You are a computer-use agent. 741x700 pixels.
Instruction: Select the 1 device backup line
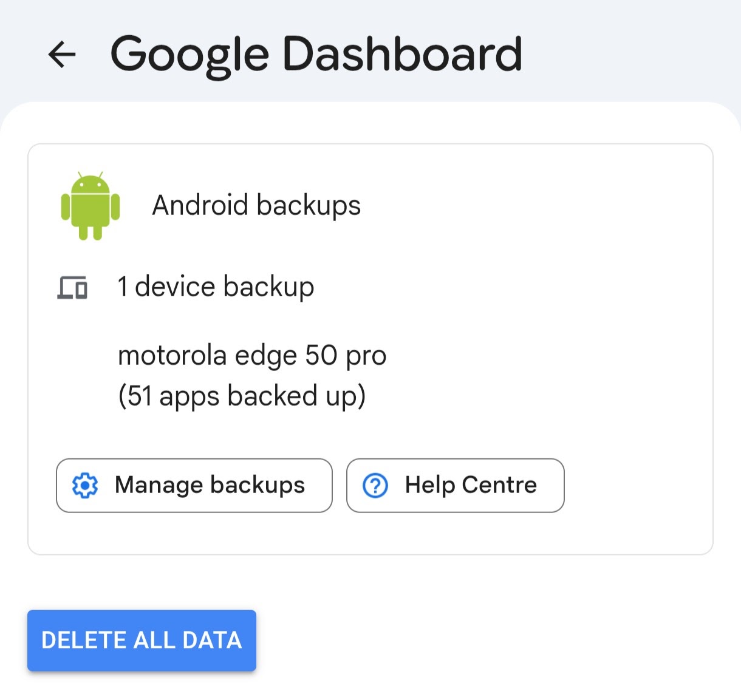click(216, 287)
